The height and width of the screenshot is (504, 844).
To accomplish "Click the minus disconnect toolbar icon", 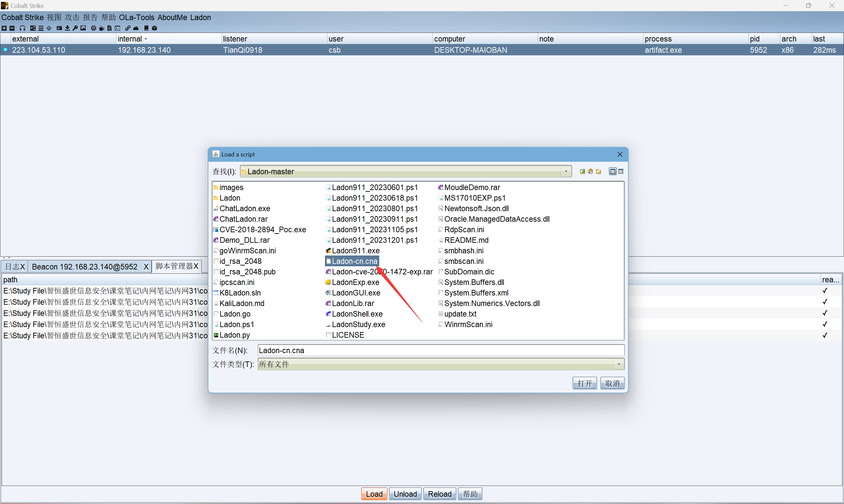I will click(x=12, y=28).
